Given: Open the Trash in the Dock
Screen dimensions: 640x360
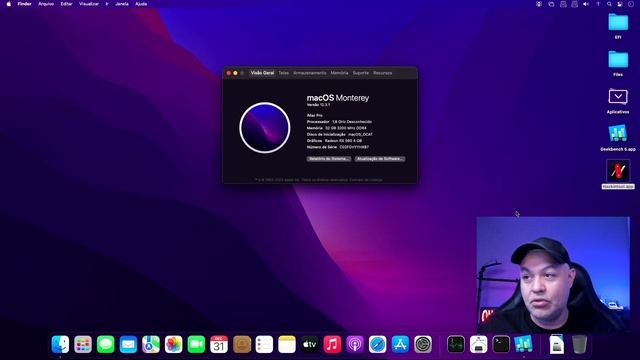Looking at the screenshot, I should click(579, 344).
